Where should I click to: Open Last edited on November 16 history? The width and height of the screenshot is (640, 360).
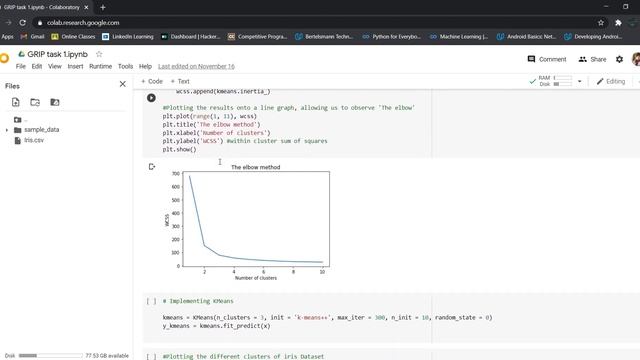[x=196, y=66]
